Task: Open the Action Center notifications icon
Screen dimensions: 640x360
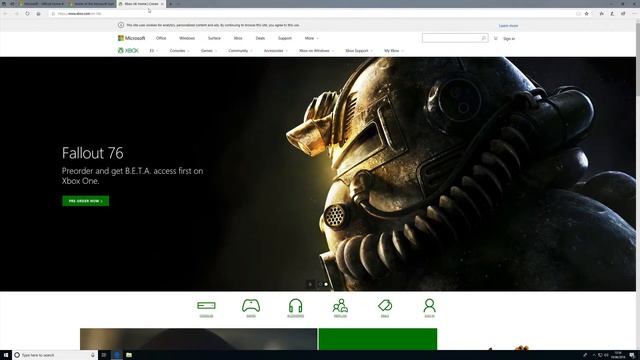Action: pyautogui.click(x=632, y=355)
